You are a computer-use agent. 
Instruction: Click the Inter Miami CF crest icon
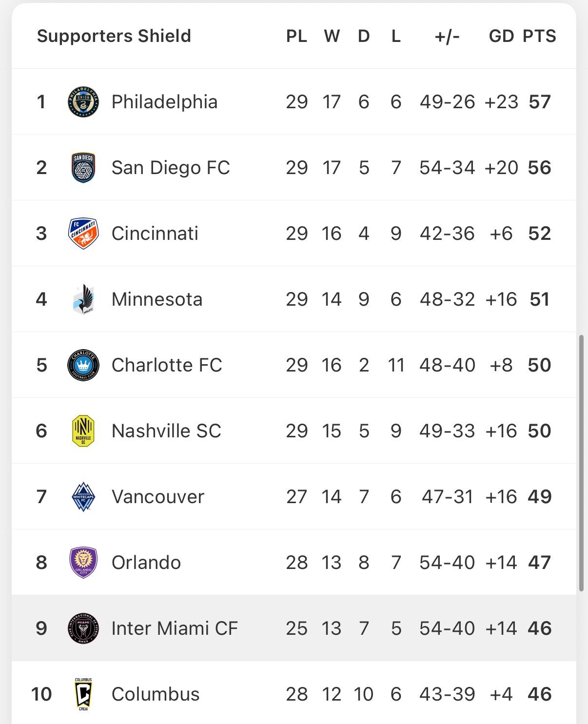[x=83, y=628]
